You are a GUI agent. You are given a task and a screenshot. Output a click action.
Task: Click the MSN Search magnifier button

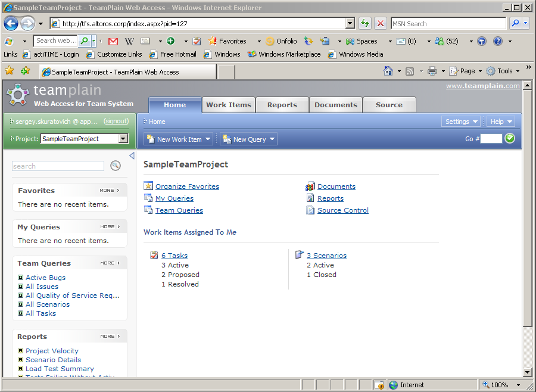[x=515, y=24]
